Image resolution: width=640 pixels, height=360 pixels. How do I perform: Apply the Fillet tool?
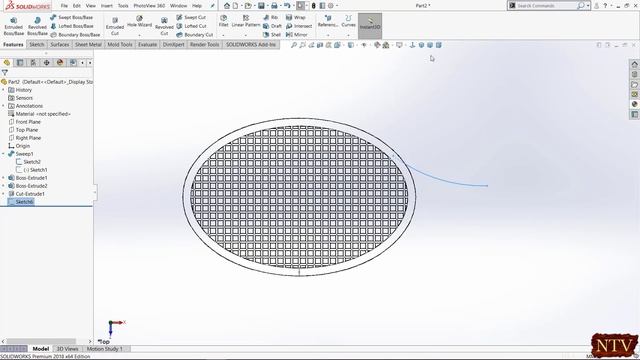[223, 22]
